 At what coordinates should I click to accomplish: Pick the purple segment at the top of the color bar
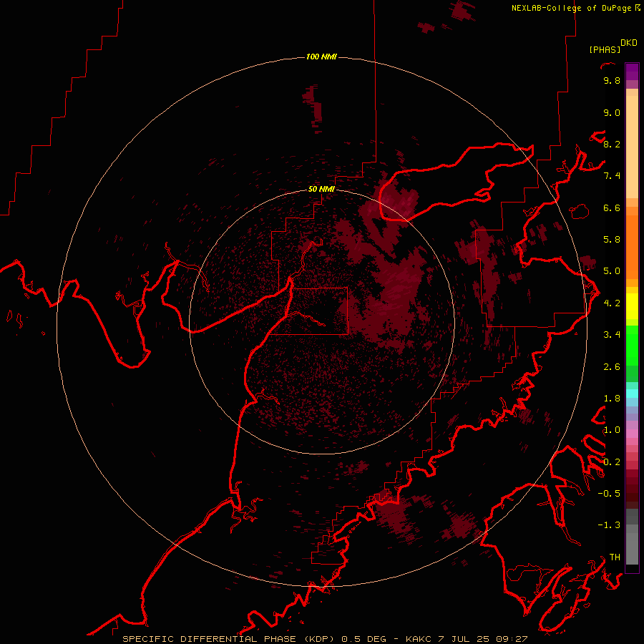pyautogui.click(x=632, y=72)
